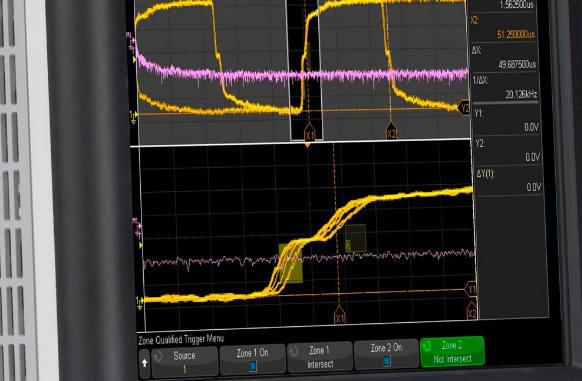
Task: Select X1 cursor marker in upper waveform
Action: coord(310,133)
